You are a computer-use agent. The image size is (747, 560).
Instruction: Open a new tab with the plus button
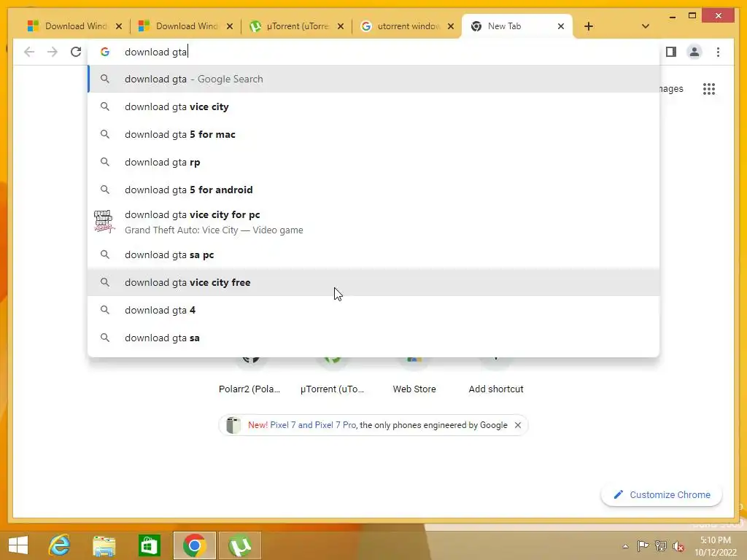tap(589, 26)
